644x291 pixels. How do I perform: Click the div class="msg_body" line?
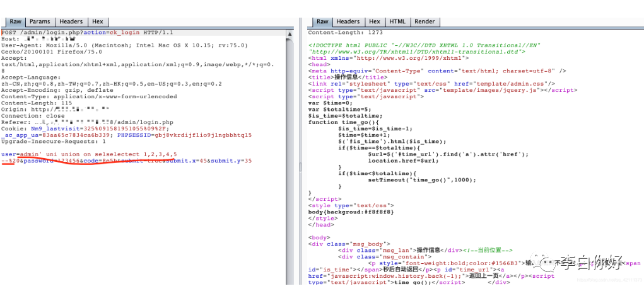click(349, 244)
